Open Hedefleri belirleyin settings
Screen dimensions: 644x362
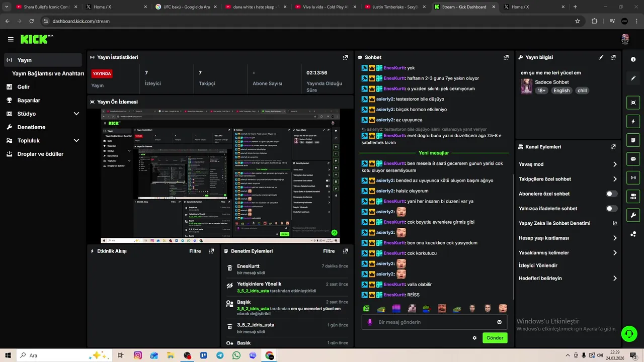click(x=568, y=278)
